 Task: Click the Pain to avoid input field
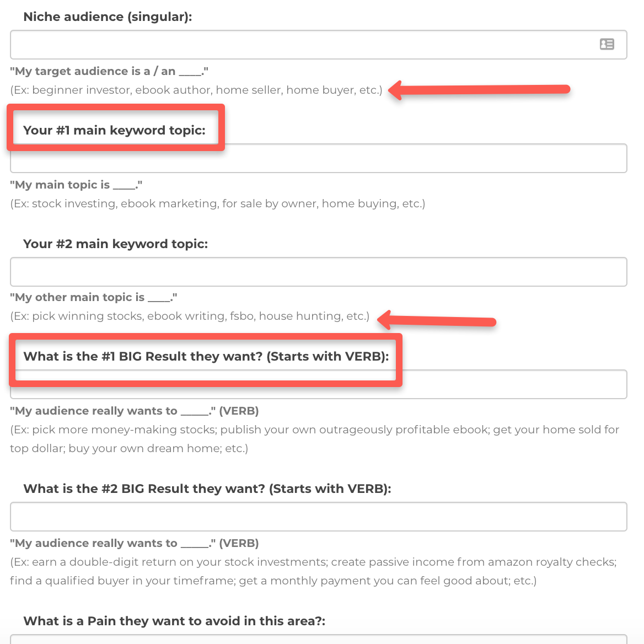[318, 639]
